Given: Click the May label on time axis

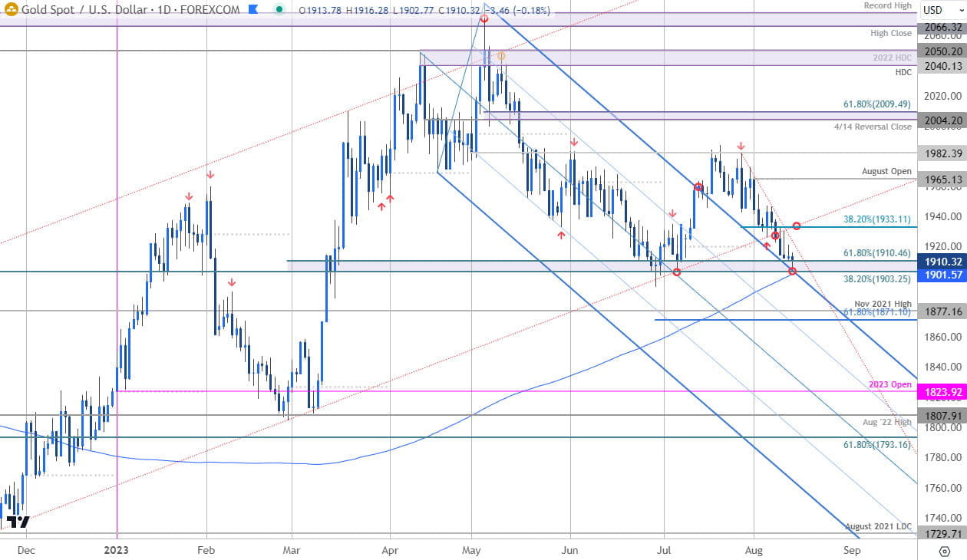Looking at the screenshot, I should point(472,550).
